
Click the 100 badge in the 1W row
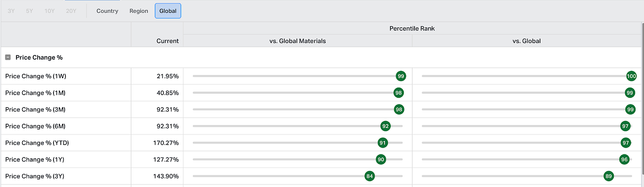[x=631, y=76]
